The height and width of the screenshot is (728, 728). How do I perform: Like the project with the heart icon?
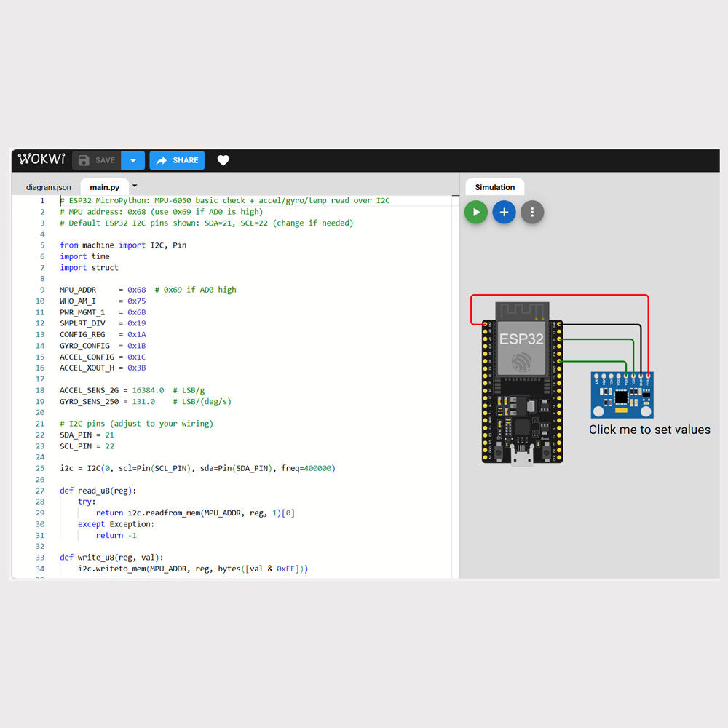coord(223,160)
